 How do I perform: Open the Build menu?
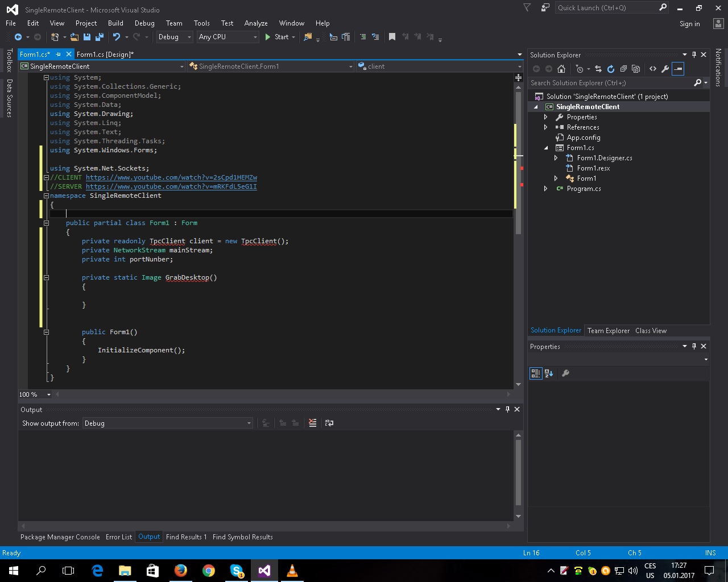(x=115, y=23)
